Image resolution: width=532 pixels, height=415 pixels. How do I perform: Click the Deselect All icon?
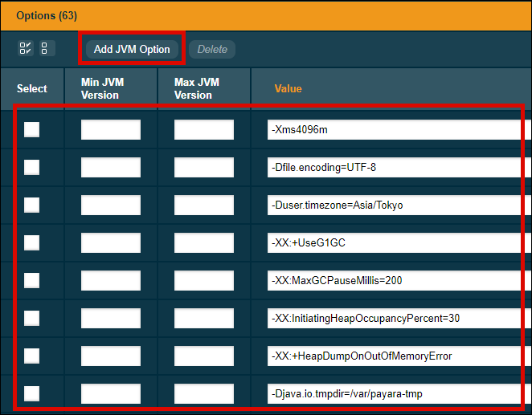pyautogui.click(x=43, y=49)
